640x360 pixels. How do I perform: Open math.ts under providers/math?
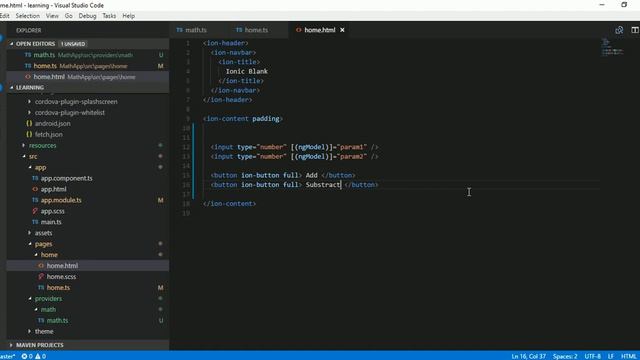(57, 320)
